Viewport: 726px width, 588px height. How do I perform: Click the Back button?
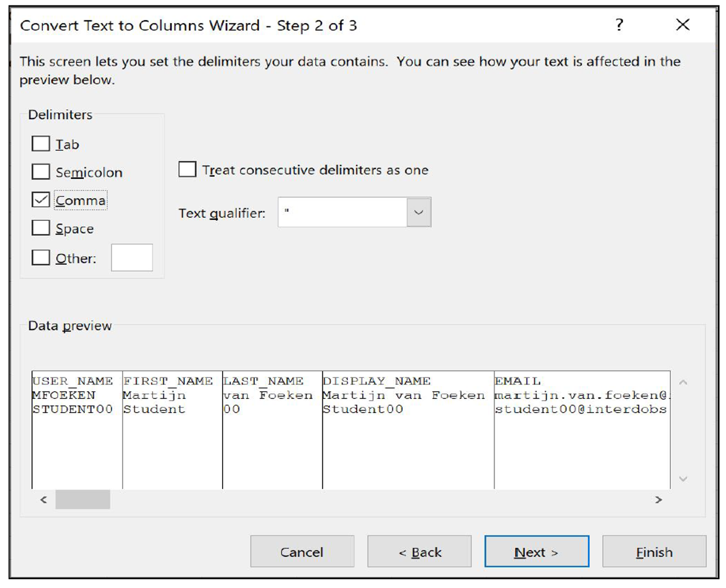click(419, 551)
